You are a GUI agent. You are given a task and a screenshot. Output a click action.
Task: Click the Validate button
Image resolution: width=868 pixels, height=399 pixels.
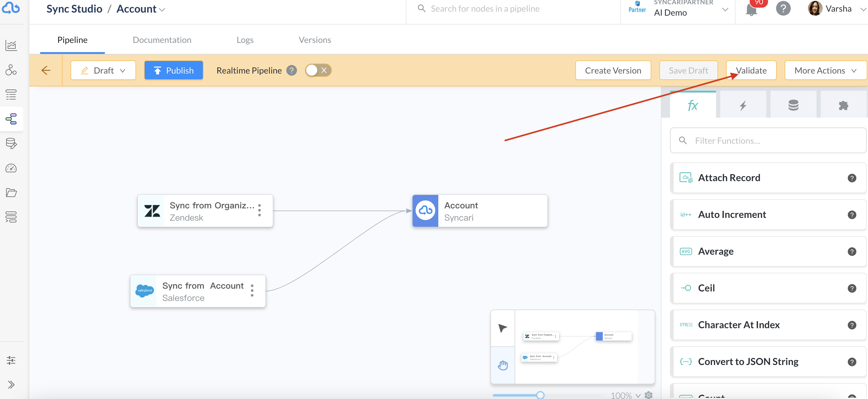751,70
